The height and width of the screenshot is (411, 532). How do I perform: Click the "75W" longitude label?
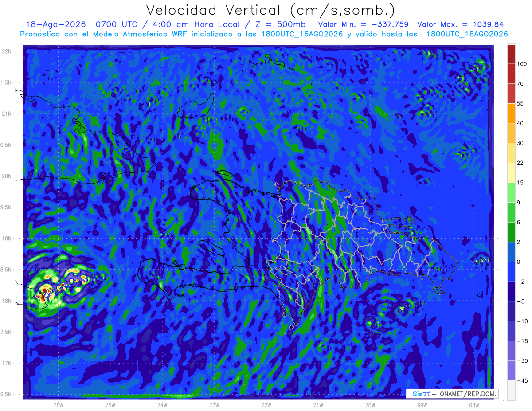110,405
